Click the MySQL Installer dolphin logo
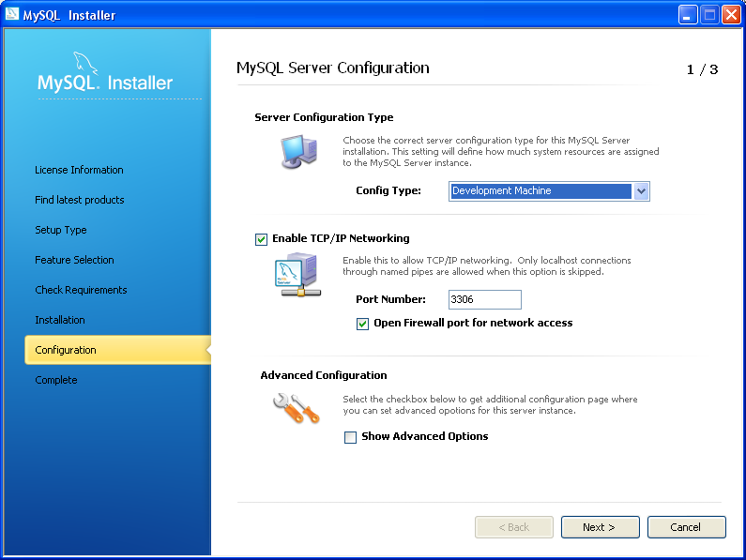The image size is (746, 560). pyautogui.click(x=104, y=74)
